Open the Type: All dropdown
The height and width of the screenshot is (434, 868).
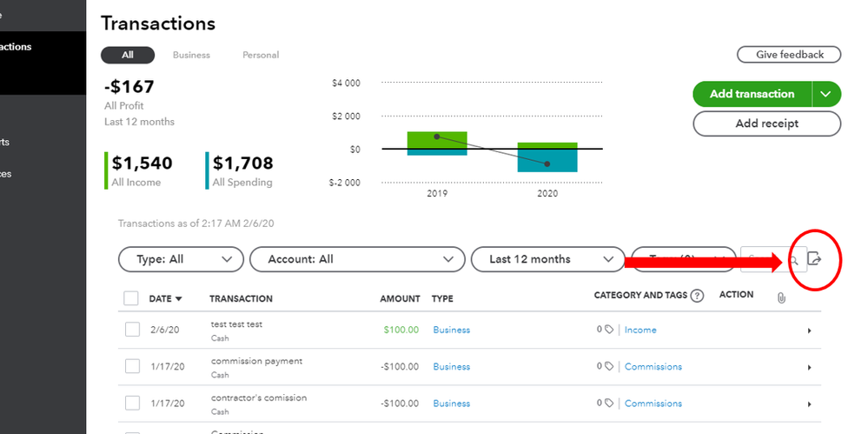pyautogui.click(x=180, y=259)
